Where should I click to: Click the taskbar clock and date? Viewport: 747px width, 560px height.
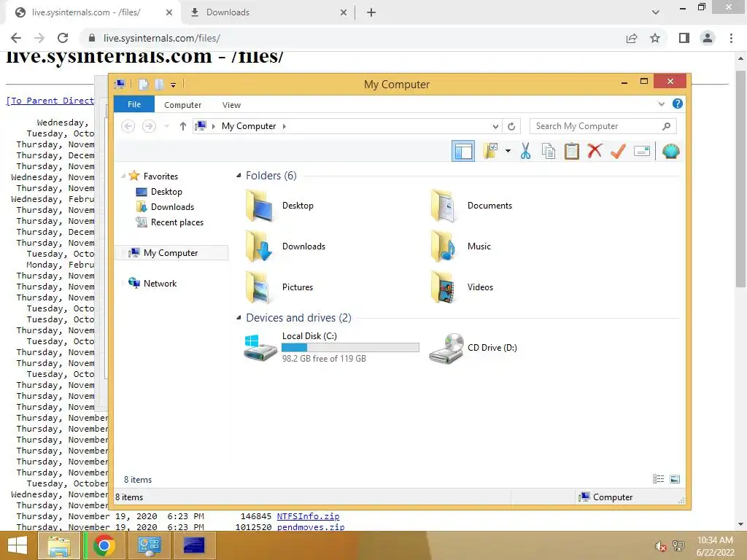point(715,546)
